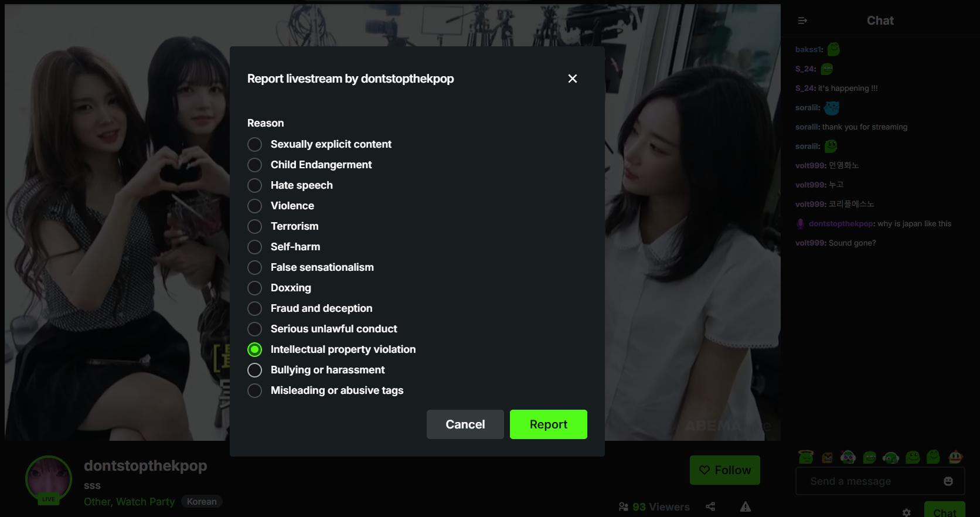
Task: Click the "why is japan like this" message
Action: coord(914,224)
